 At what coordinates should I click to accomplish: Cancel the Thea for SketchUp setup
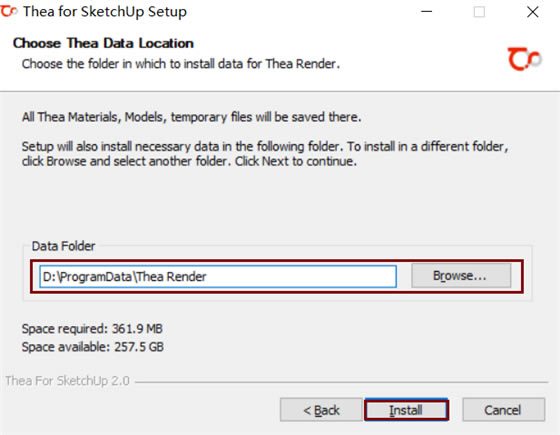point(504,410)
